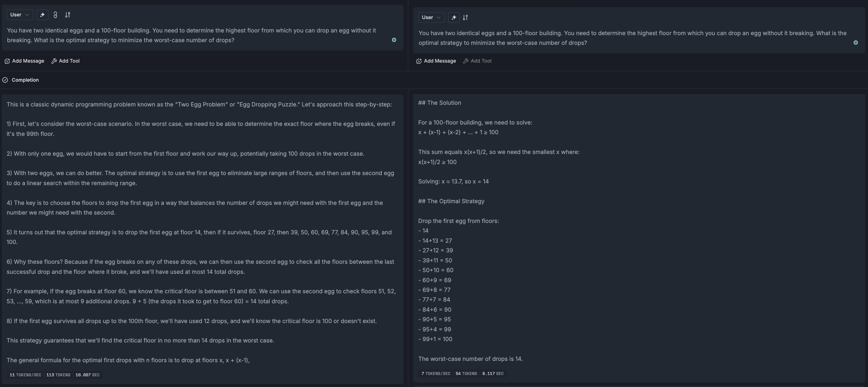
Task: Click the 113 TOKENS stat badge
Action: (x=58, y=375)
